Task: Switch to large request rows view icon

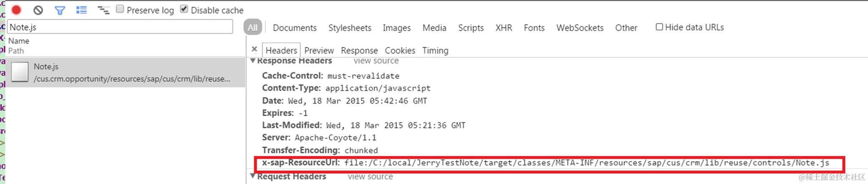Action: coord(81,10)
